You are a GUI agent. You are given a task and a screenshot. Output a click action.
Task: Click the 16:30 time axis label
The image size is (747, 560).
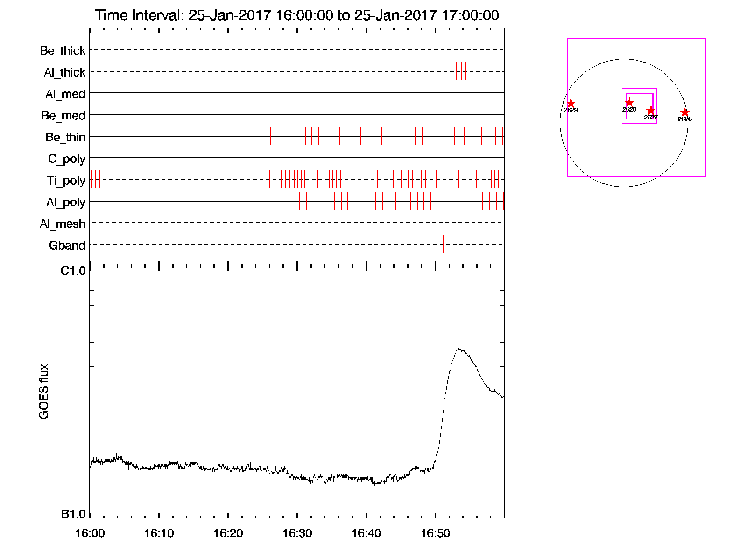point(297,533)
